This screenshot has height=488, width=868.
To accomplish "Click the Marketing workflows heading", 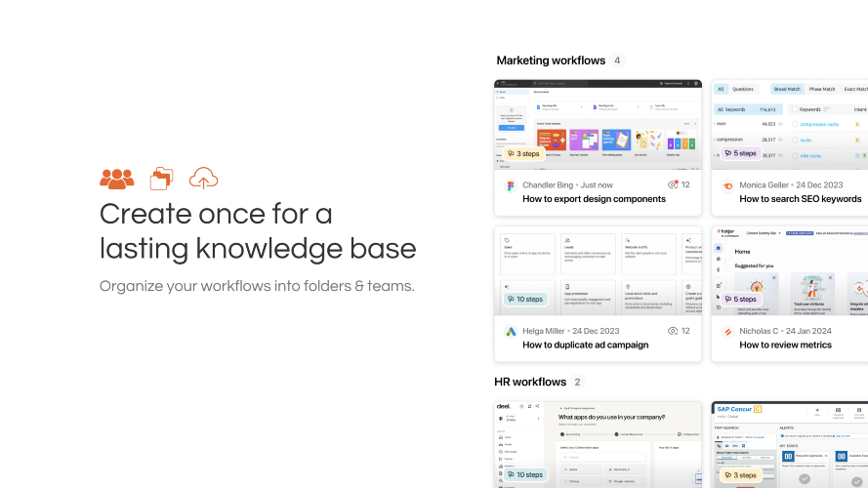I will coord(551,61).
